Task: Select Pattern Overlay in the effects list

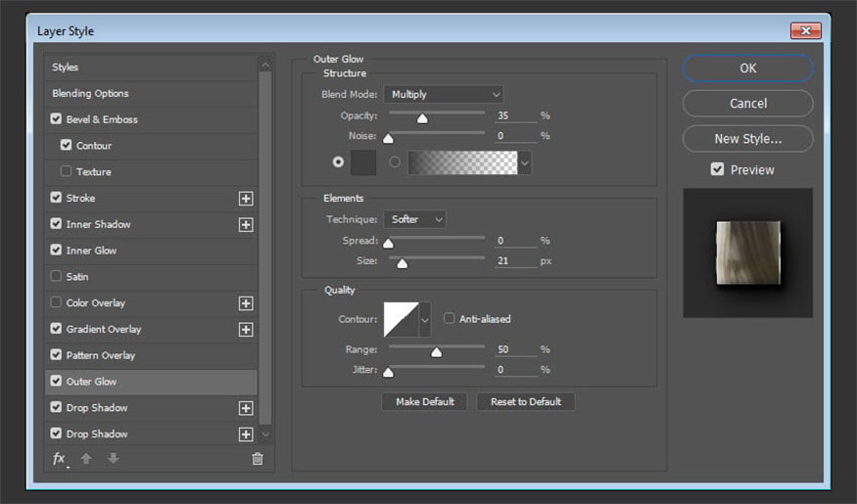Action: (x=100, y=355)
